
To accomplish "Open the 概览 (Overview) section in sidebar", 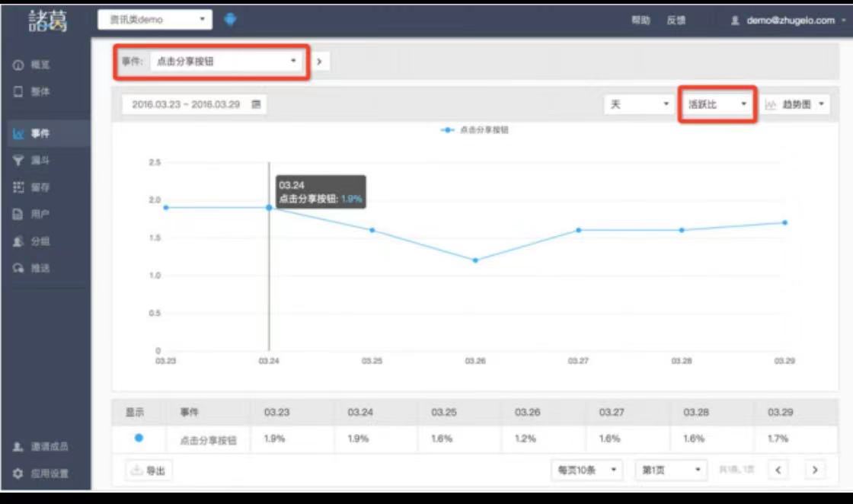I will [34, 63].
